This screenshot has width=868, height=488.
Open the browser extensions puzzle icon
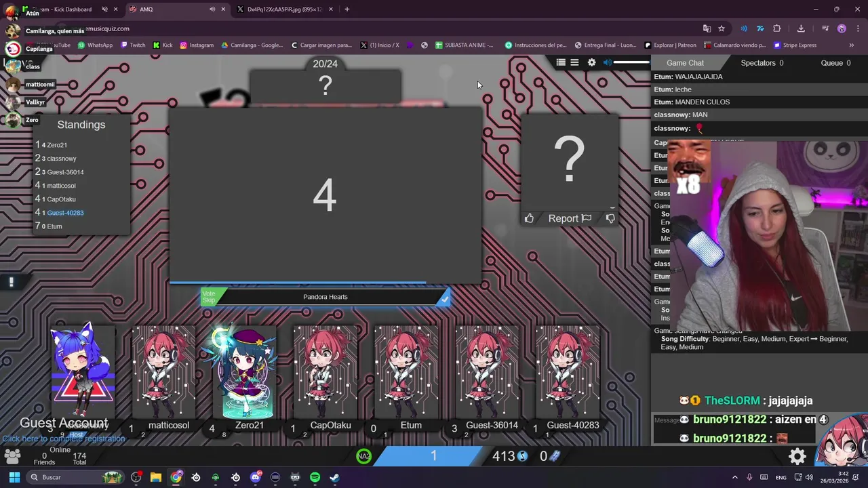[x=777, y=28]
